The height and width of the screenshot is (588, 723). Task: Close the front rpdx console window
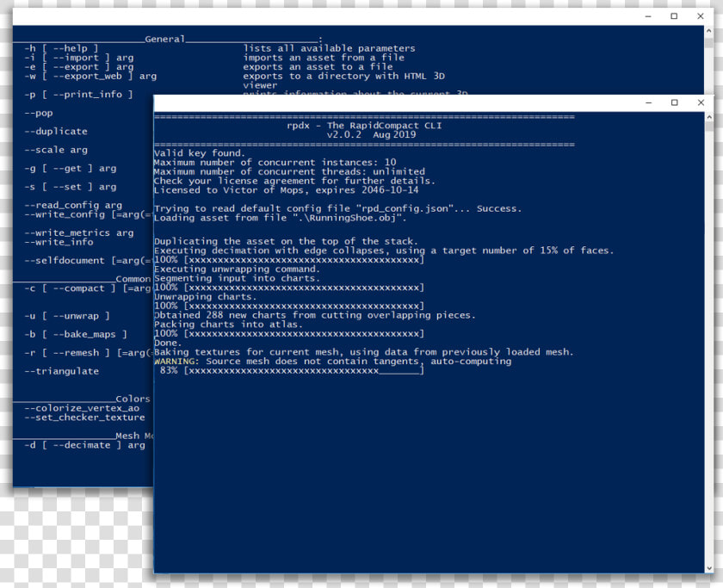pyautogui.click(x=701, y=102)
